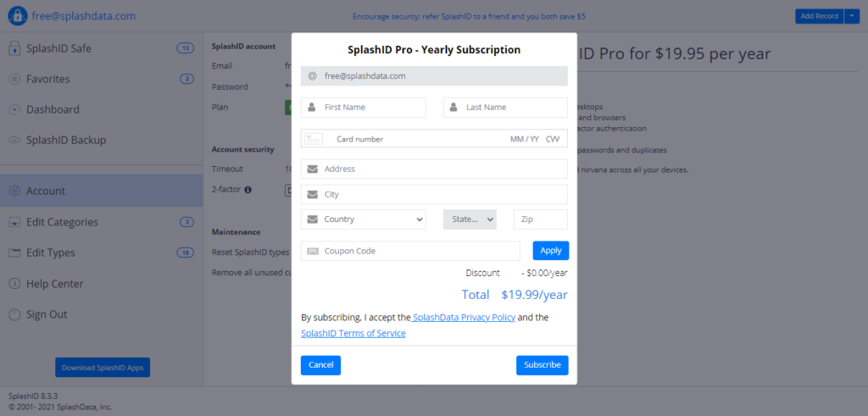
Task: Click the SplashID Backup cloud icon
Action: pyautogui.click(x=14, y=140)
